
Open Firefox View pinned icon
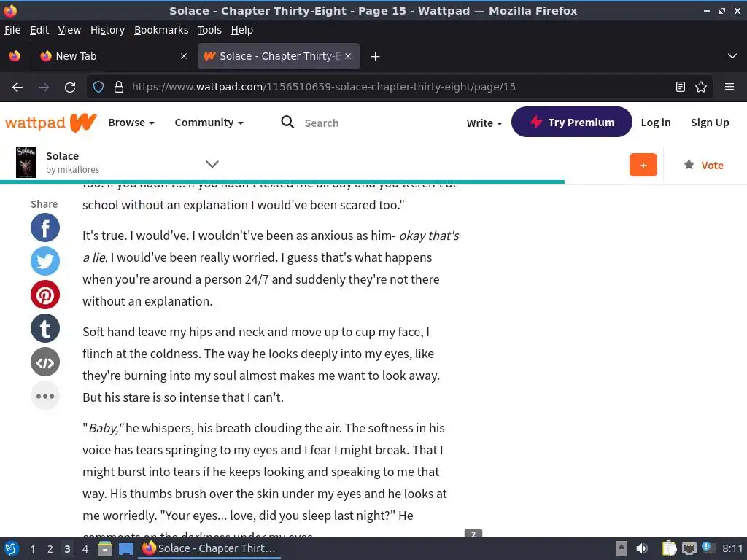point(15,56)
